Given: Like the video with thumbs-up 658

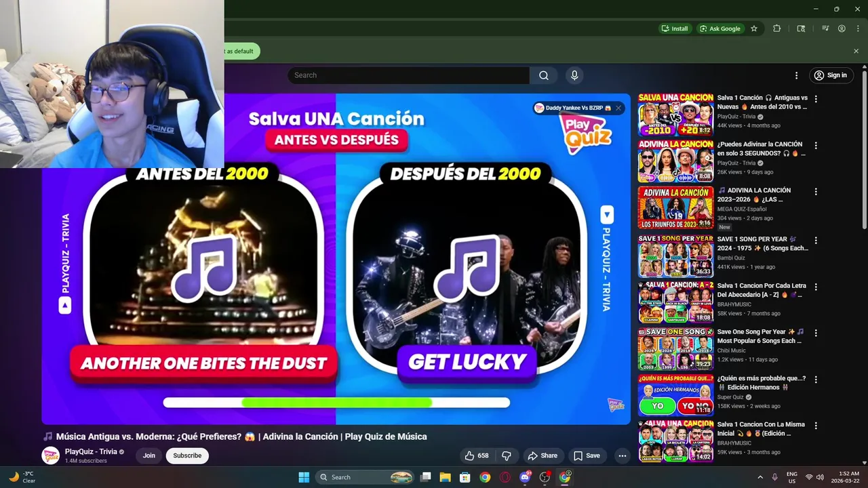Looking at the screenshot, I should (477, 455).
